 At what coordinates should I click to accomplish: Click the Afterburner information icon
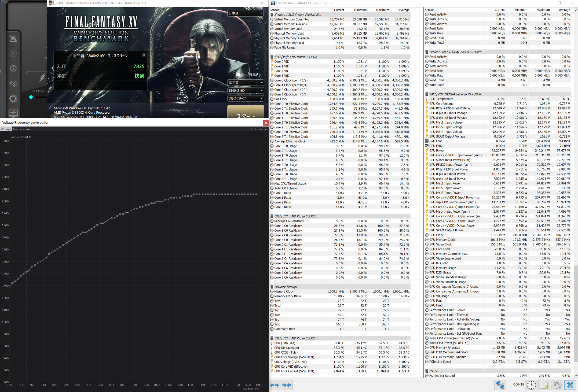[x=13, y=68]
